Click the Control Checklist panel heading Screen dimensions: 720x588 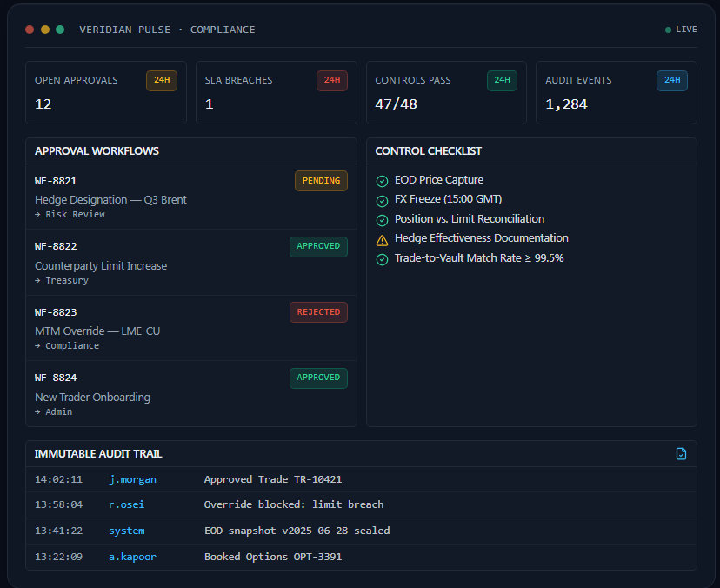(x=428, y=151)
